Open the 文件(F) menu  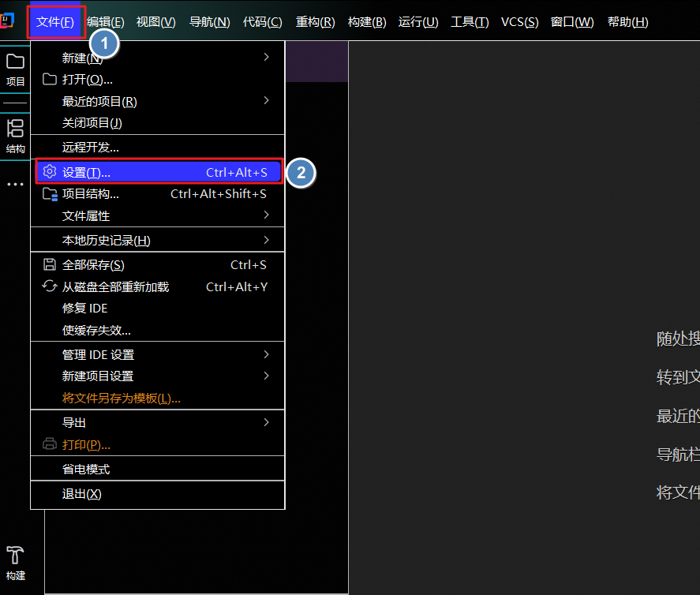click(x=55, y=21)
